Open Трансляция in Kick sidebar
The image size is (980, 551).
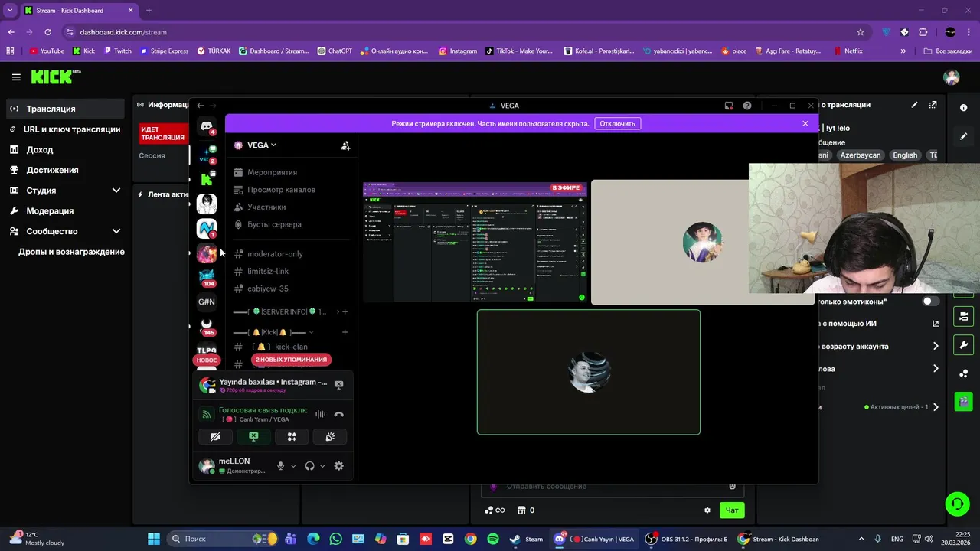[x=65, y=109]
